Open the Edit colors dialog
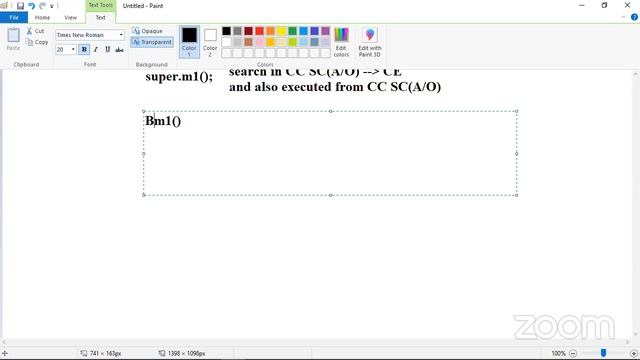 click(x=341, y=42)
